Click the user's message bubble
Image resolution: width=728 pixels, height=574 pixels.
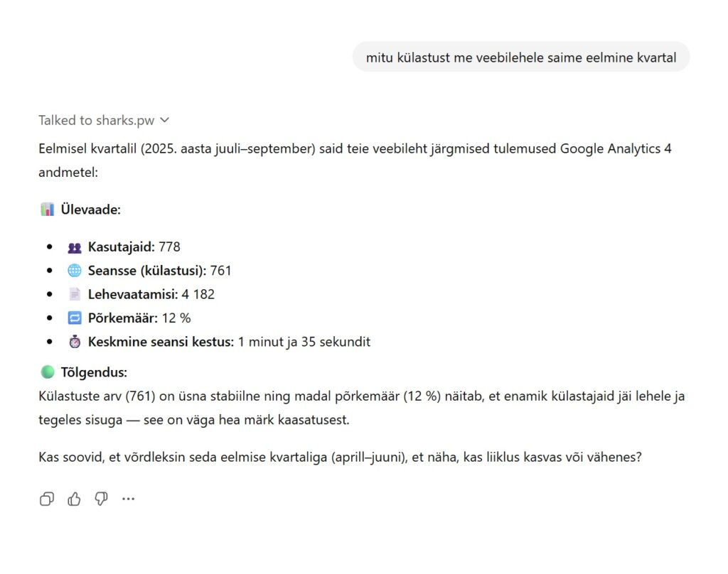[520, 57]
